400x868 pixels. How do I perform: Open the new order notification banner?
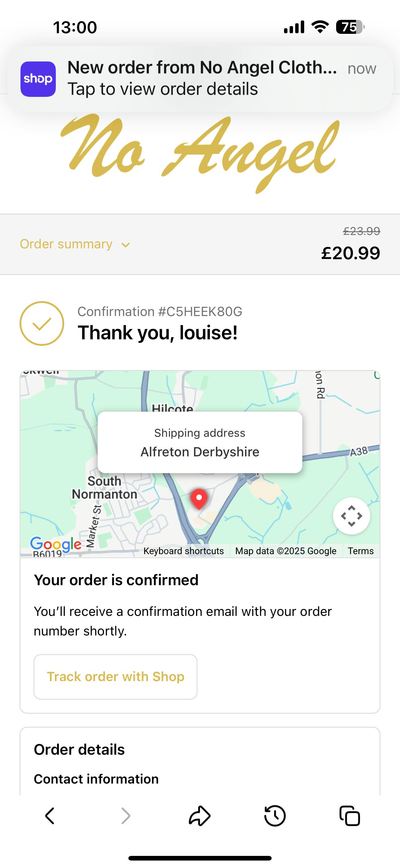(x=202, y=78)
